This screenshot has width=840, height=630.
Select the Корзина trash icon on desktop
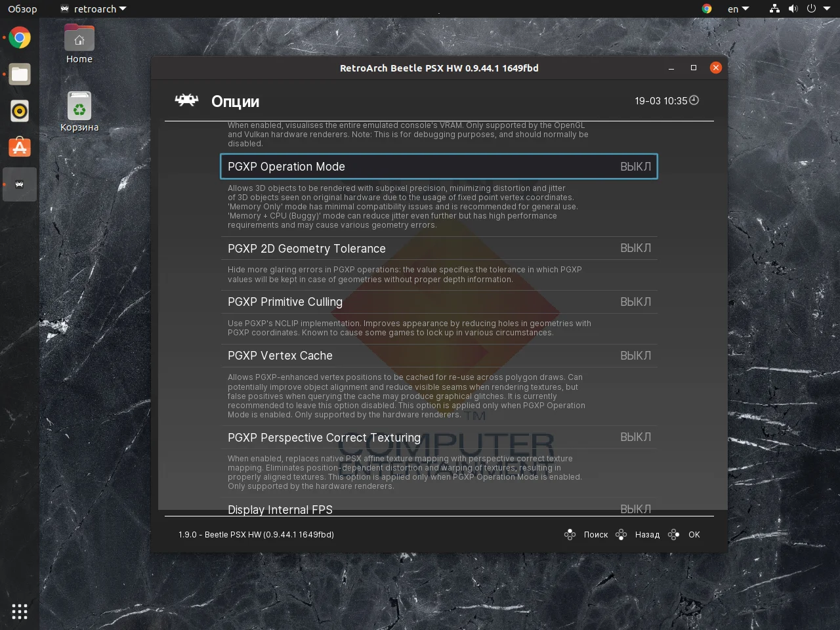click(x=79, y=112)
